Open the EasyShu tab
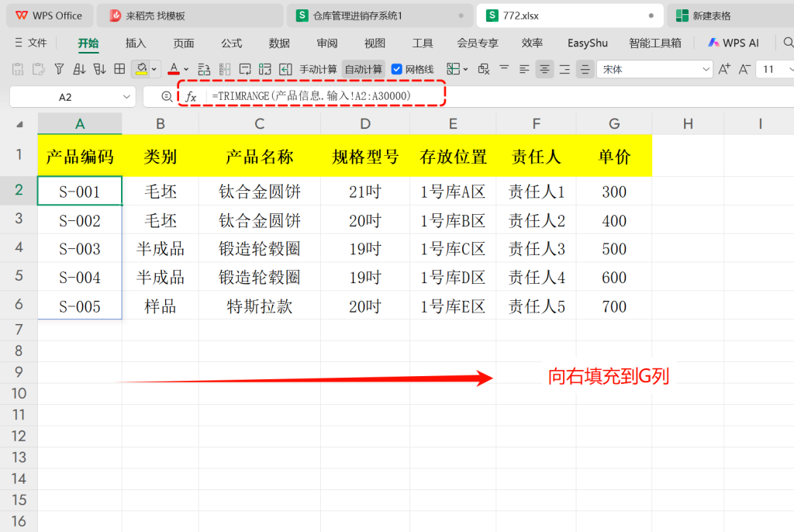This screenshot has height=532, width=794. tap(588, 43)
